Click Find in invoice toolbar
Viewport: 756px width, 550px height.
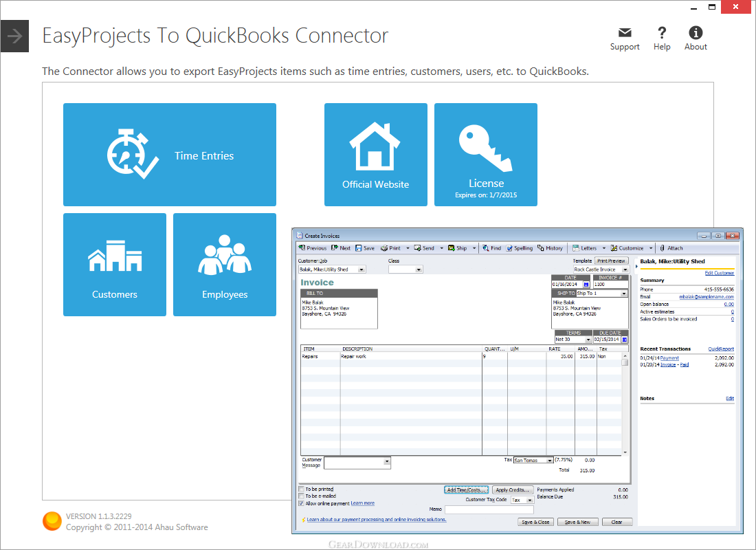pos(492,248)
